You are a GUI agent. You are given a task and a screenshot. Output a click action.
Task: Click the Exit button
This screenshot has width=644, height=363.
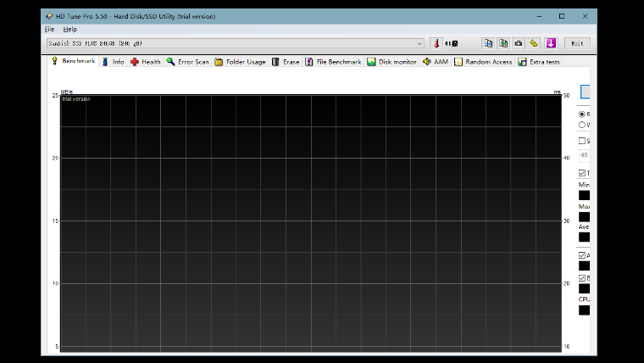pyautogui.click(x=577, y=43)
